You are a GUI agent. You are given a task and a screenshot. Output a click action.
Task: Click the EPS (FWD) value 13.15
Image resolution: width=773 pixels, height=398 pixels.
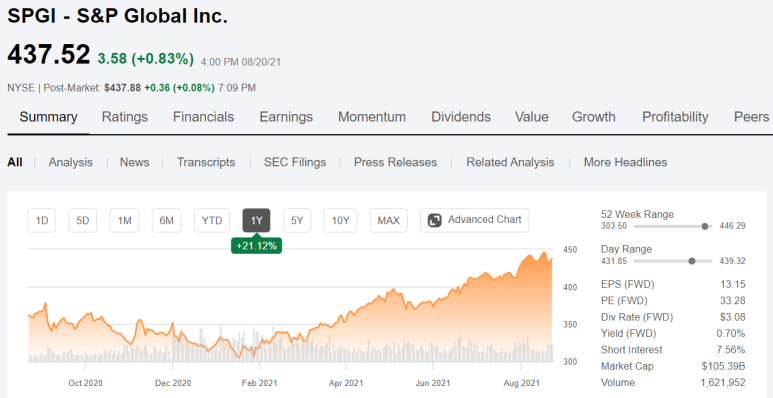[732, 284]
